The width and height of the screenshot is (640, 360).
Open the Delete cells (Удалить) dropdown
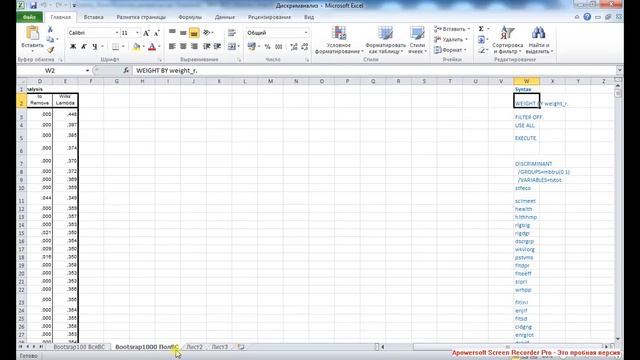(x=451, y=40)
